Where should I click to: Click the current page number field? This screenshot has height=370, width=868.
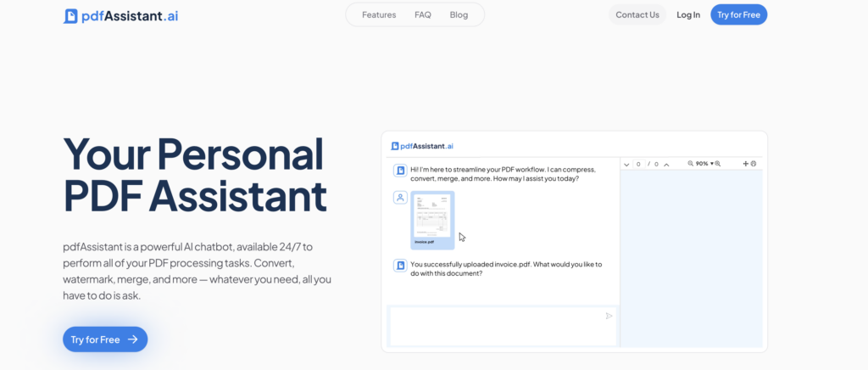point(638,164)
